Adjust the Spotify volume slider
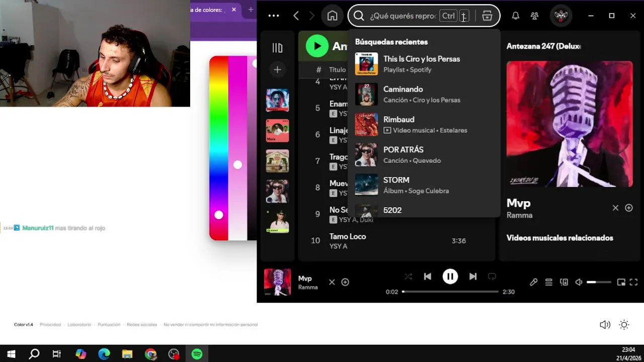The height and width of the screenshot is (362, 644). (599, 283)
